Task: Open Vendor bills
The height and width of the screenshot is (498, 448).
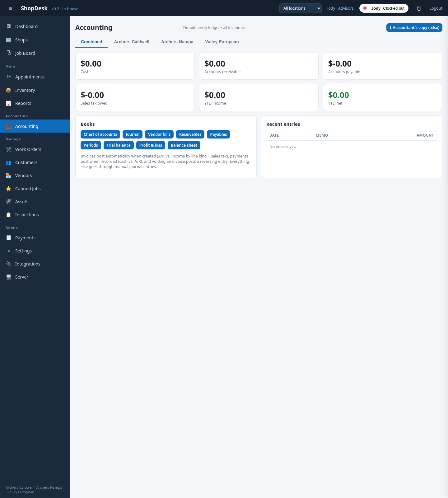Action: click(159, 134)
